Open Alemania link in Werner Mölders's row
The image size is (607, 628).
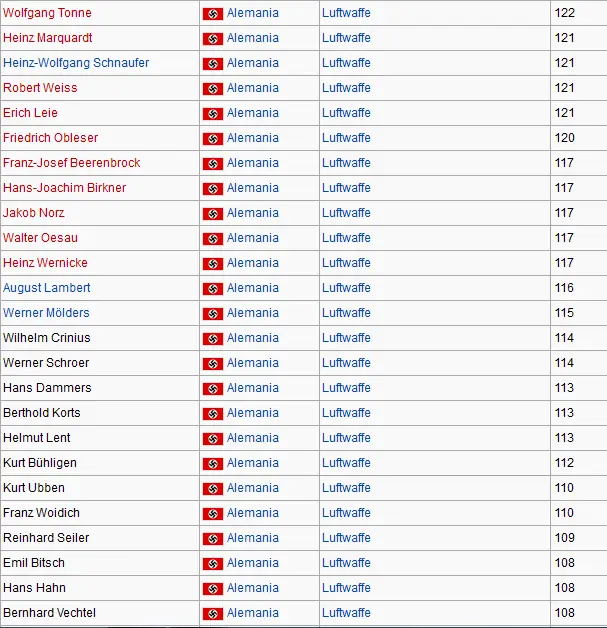253,313
